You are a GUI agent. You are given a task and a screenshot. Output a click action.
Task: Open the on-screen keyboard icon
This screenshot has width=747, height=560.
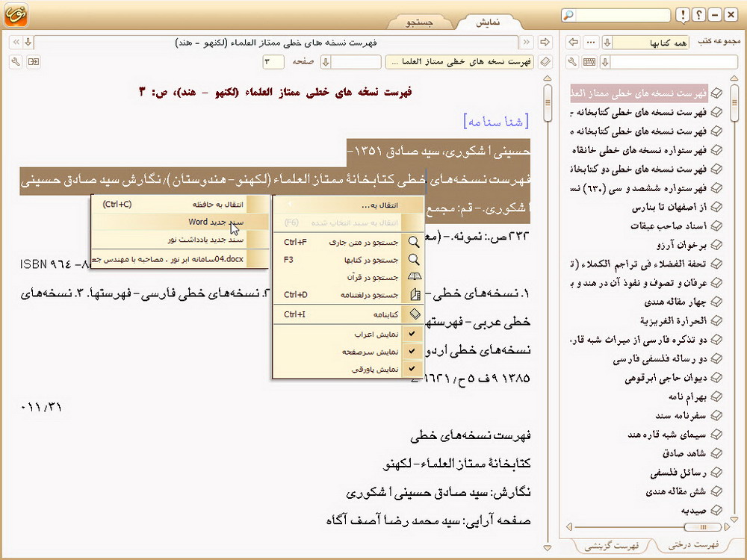click(x=589, y=62)
